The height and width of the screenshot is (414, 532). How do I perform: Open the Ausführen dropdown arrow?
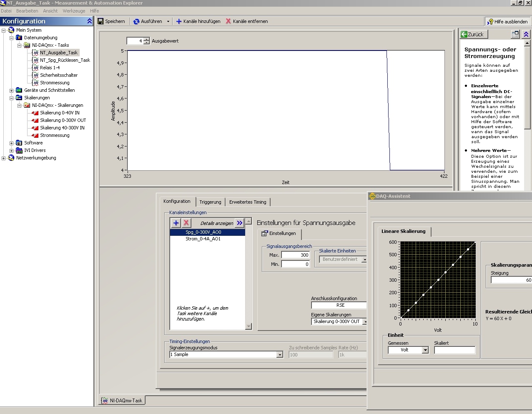(168, 21)
